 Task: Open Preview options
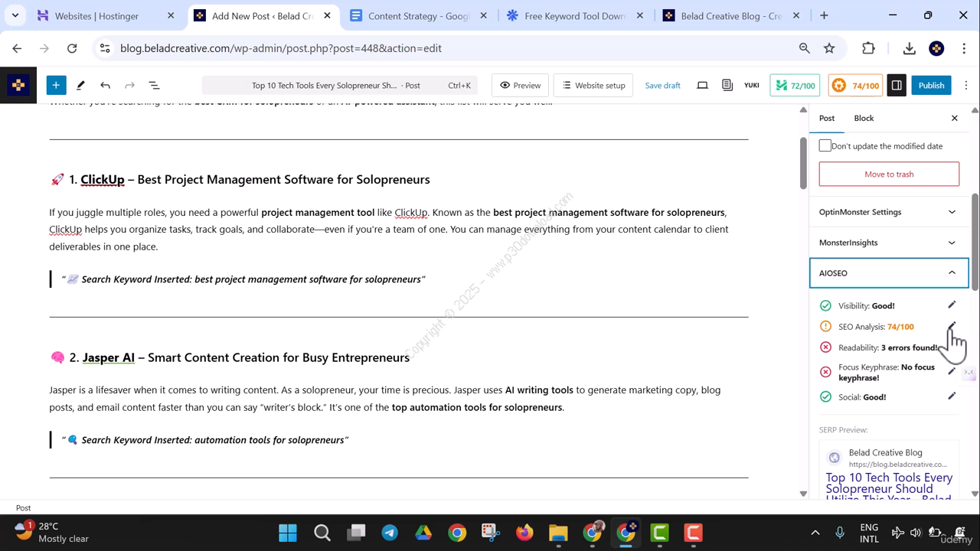521,85
